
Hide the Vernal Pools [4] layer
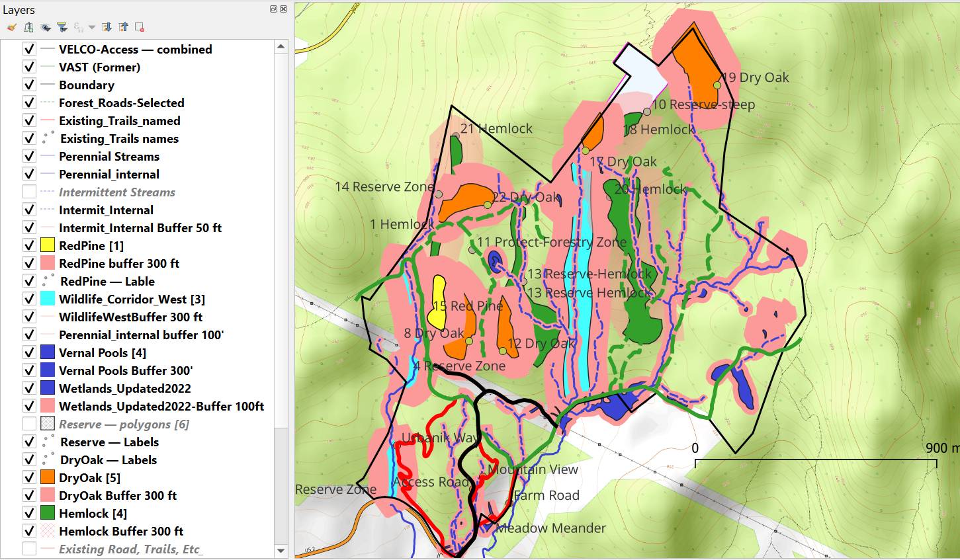[29, 352]
